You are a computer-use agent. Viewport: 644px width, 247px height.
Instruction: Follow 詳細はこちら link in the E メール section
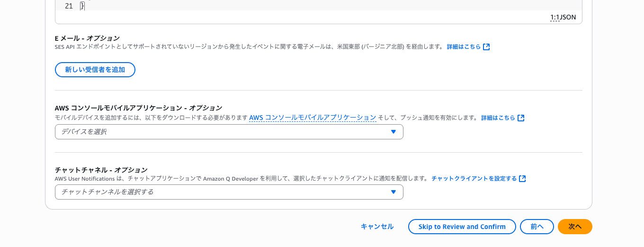click(x=464, y=47)
